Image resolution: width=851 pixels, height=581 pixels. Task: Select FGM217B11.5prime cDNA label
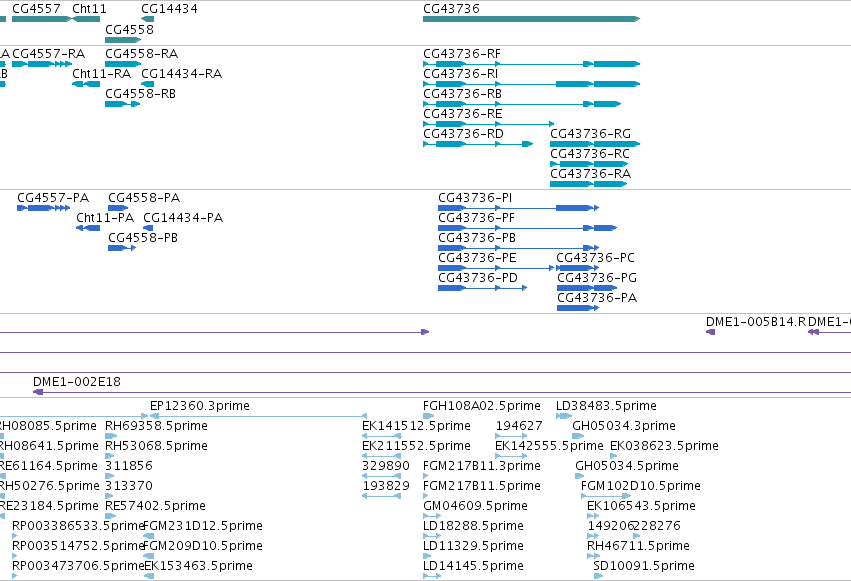click(x=482, y=486)
